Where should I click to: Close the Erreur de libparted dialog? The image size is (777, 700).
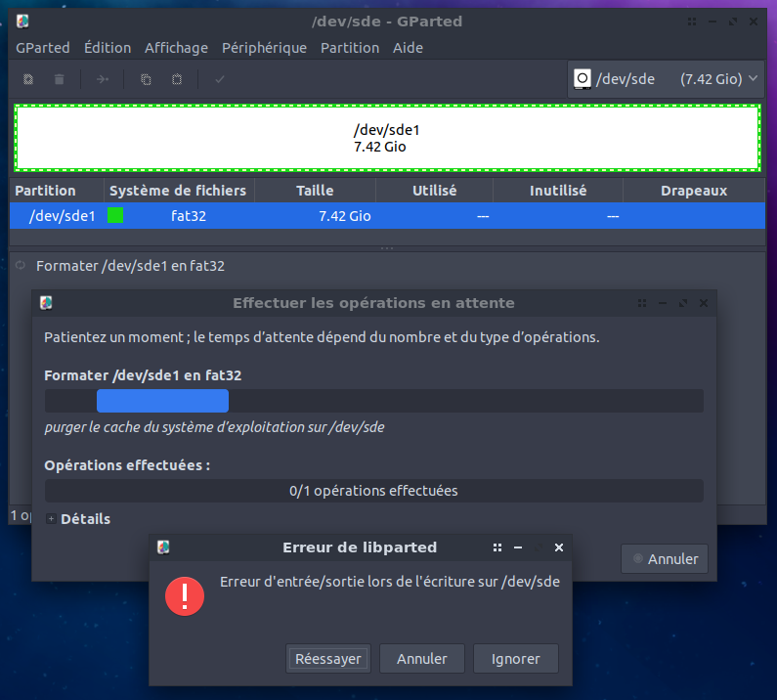559,547
